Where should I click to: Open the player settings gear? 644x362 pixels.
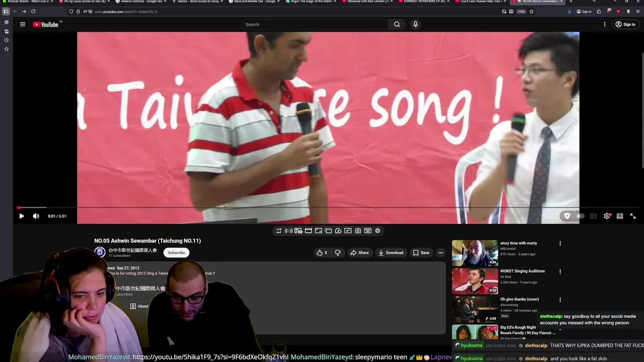click(x=607, y=216)
